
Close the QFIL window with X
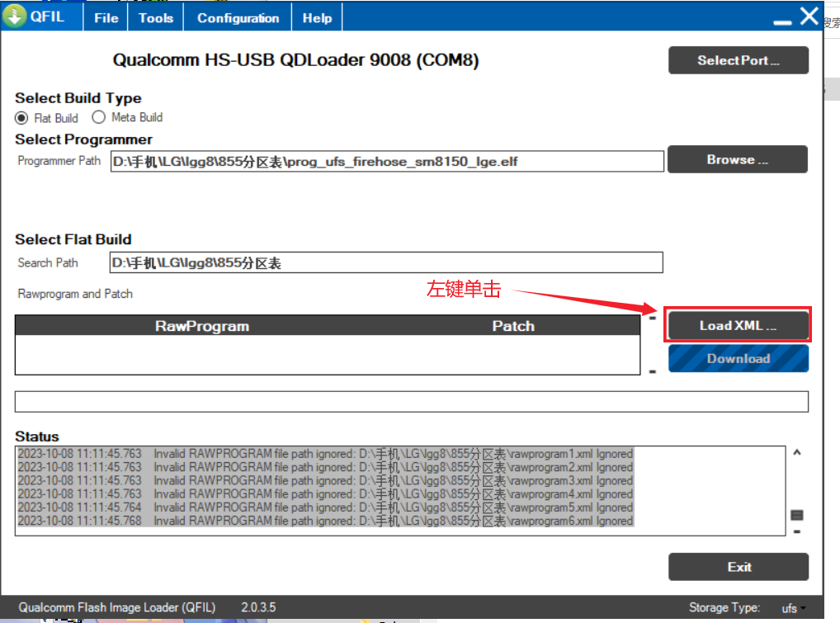(809, 17)
